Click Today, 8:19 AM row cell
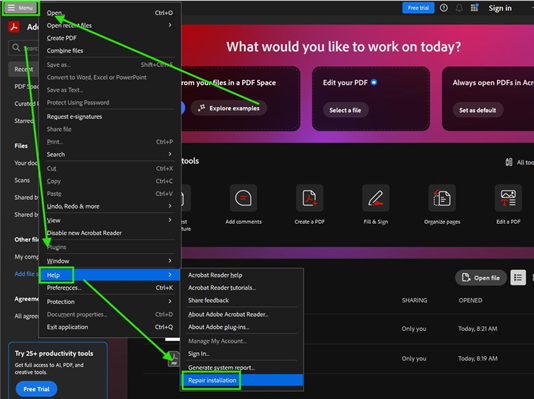Viewport: 534px width, 399px height. click(x=477, y=358)
